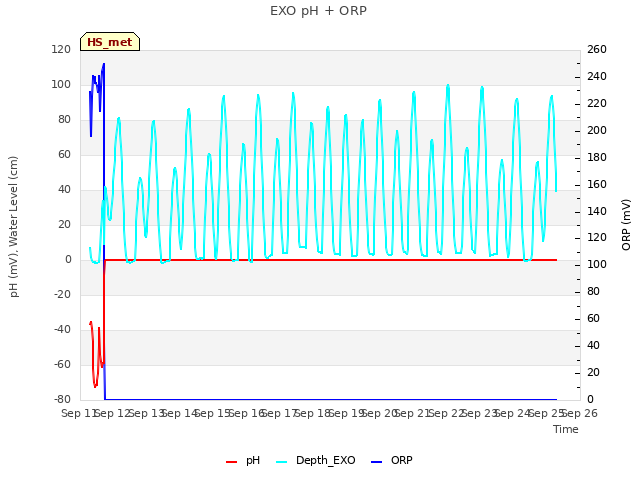Click left axis tick value -40
This screenshot has height=480, width=640.
point(62,329)
